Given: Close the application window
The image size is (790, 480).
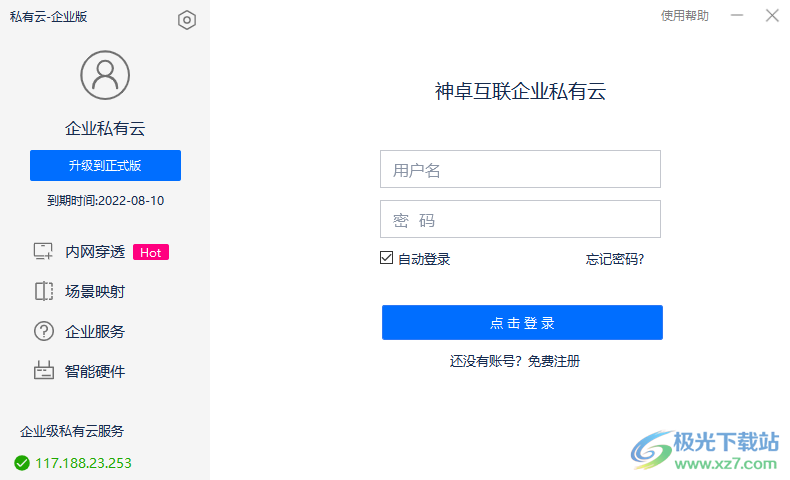Looking at the screenshot, I should [x=772, y=16].
